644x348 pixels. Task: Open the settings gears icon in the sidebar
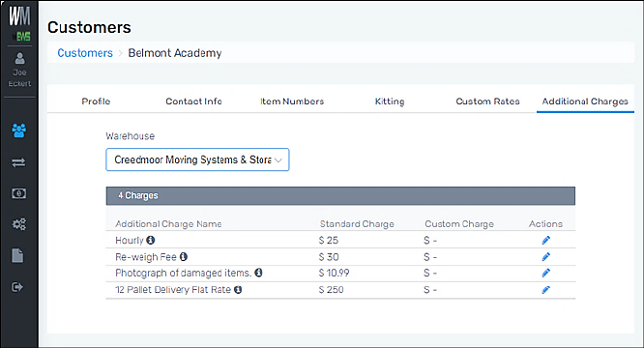point(18,224)
